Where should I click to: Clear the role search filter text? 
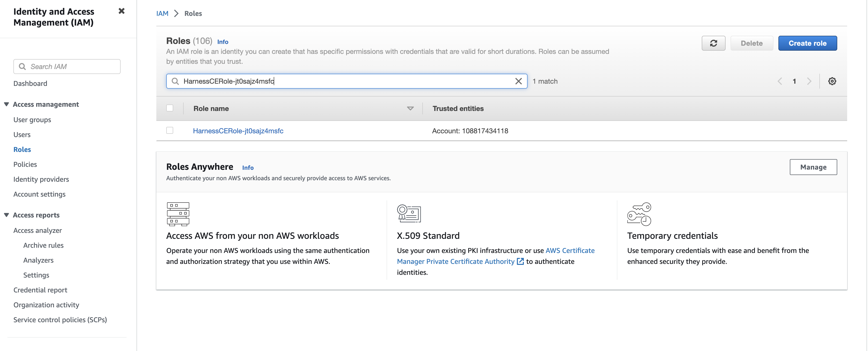[518, 81]
